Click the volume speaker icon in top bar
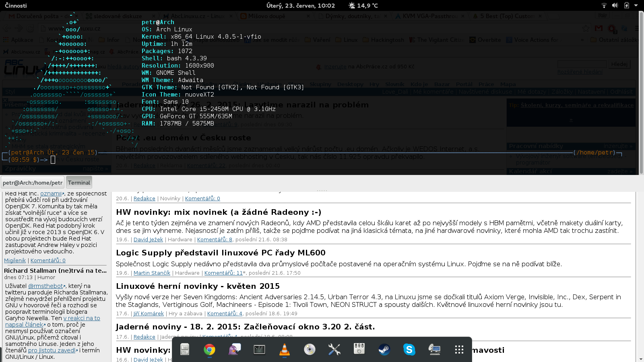 [615, 5]
